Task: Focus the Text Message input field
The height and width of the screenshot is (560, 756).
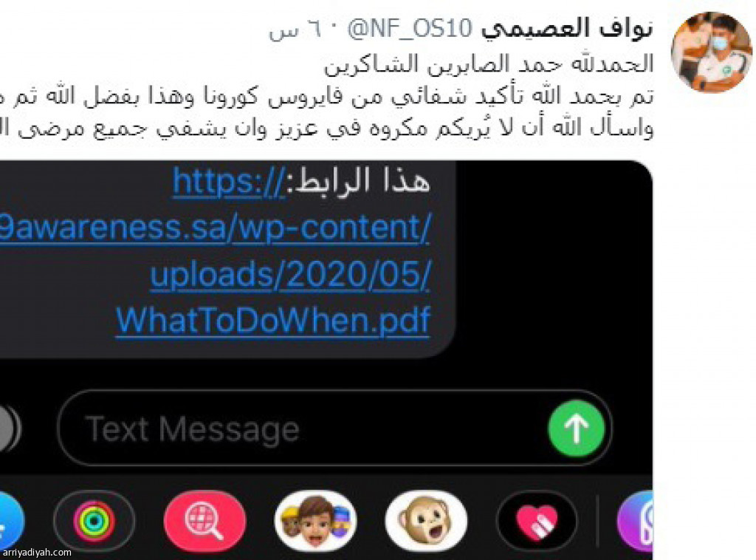Action: [x=334, y=428]
